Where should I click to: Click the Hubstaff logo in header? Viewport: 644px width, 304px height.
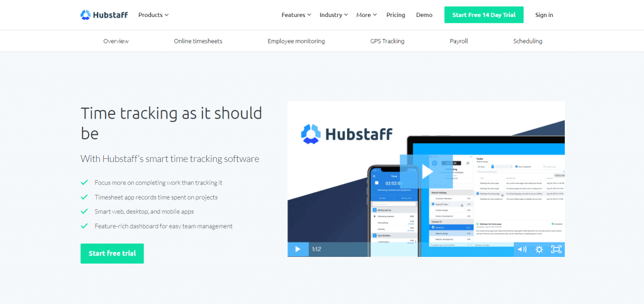click(104, 15)
